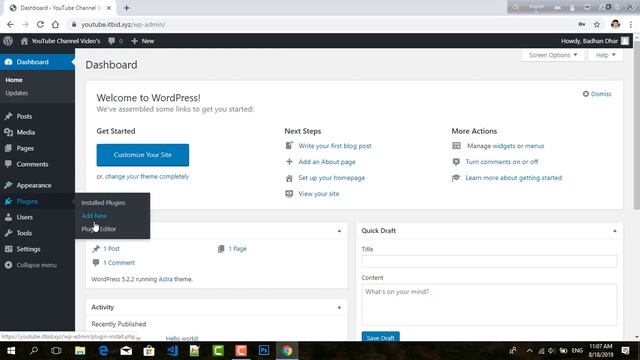Open the 1 Page link
The image size is (640, 360).
[x=237, y=249]
